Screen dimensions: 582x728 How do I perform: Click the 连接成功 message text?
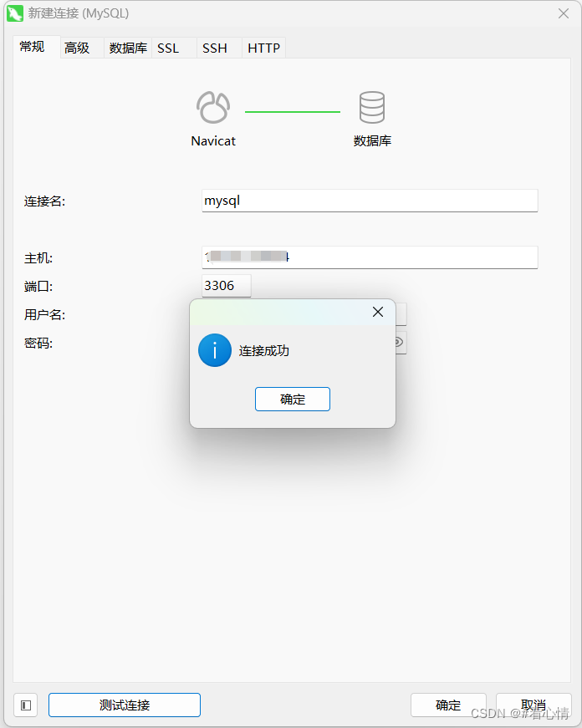[264, 350]
